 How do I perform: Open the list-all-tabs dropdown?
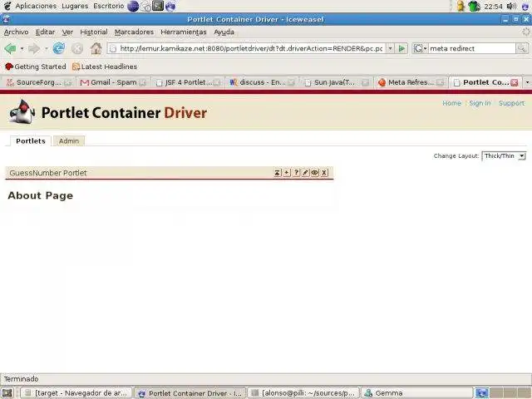pos(527,82)
